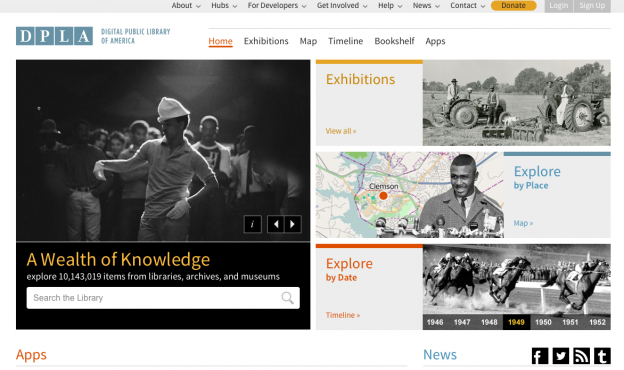Viewport: 624px width, 370px height.
Task: Advance to next slideshow image
Action: tap(293, 224)
